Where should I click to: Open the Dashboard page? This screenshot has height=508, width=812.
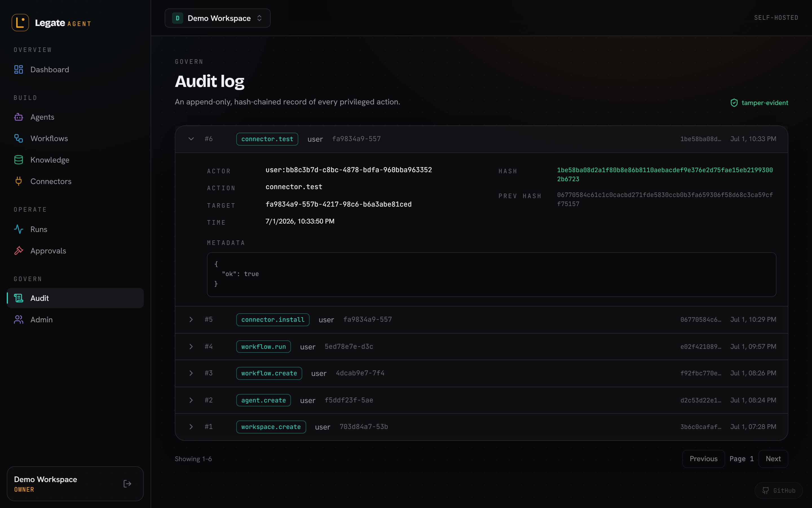pos(75,69)
